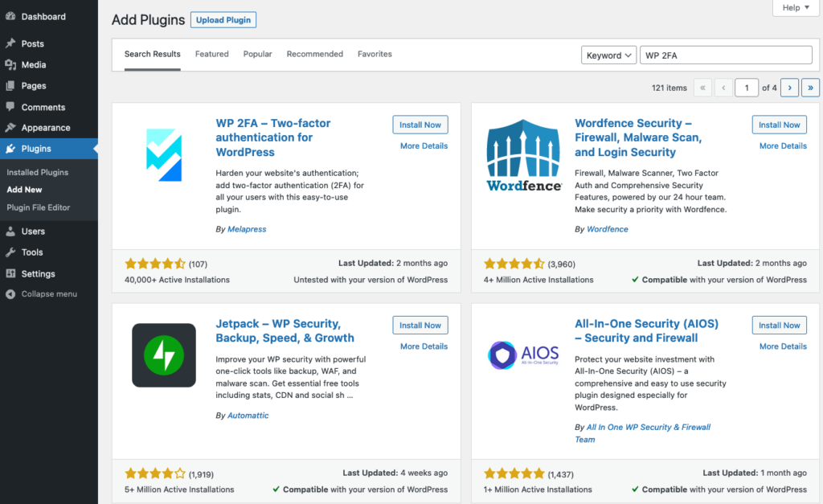Image resolution: width=823 pixels, height=504 pixels.
Task: Open the Favorites tab
Action: pyautogui.click(x=375, y=54)
